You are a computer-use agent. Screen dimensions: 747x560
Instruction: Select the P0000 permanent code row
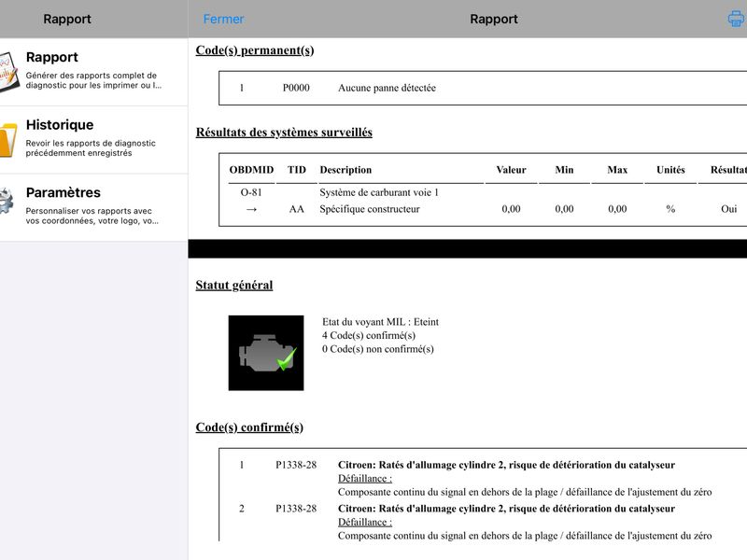click(483, 88)
